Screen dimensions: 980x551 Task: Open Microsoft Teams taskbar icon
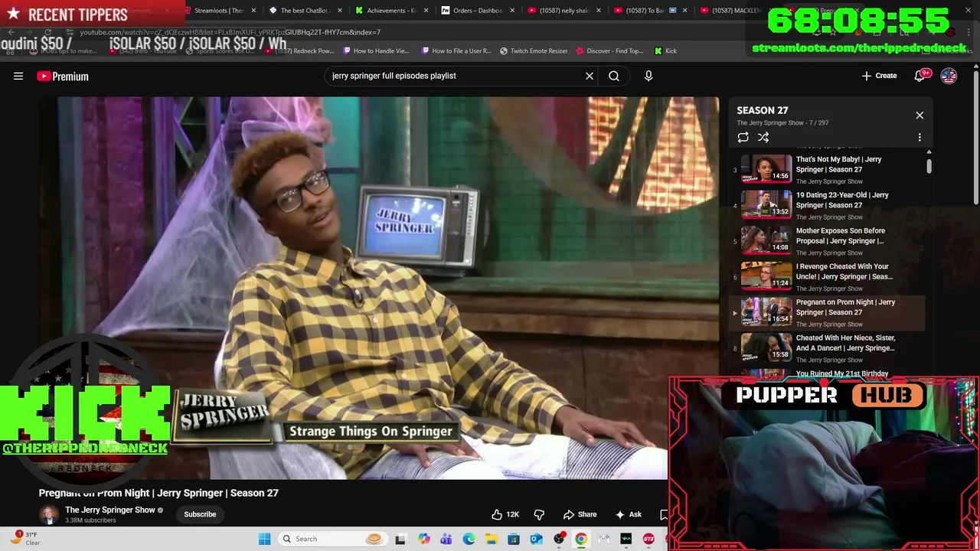[x=446, y=539]
